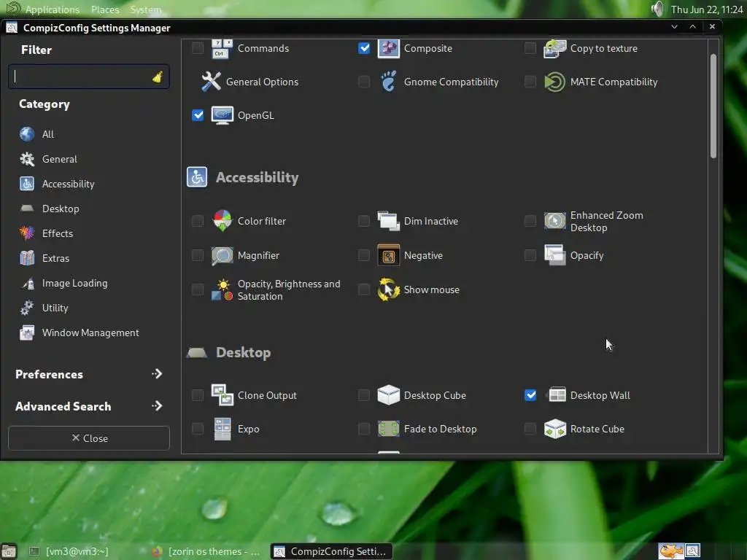This screenshot has height=560, width=747.
Task: Expand the Preferences section arrow
Action: tap(157, 374)
